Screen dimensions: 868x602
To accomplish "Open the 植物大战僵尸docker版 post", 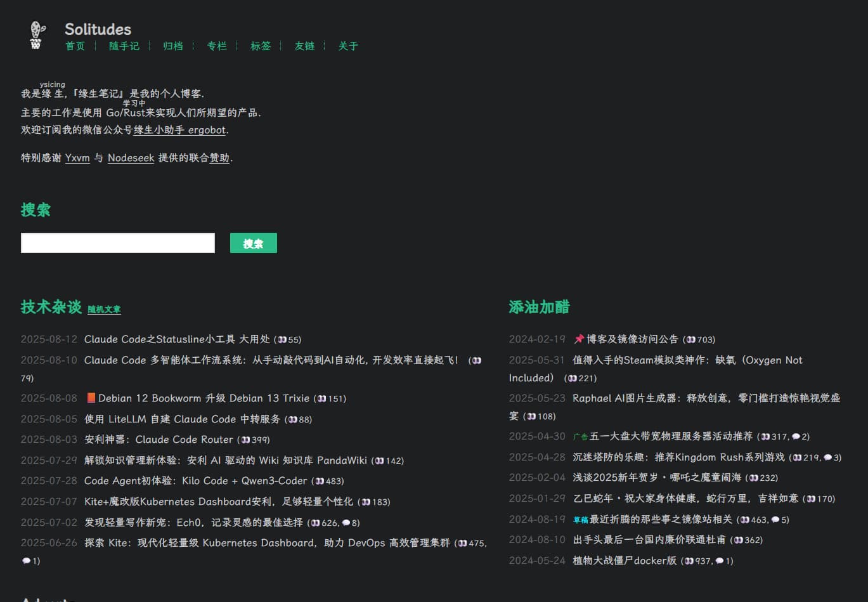I will 625,561.
